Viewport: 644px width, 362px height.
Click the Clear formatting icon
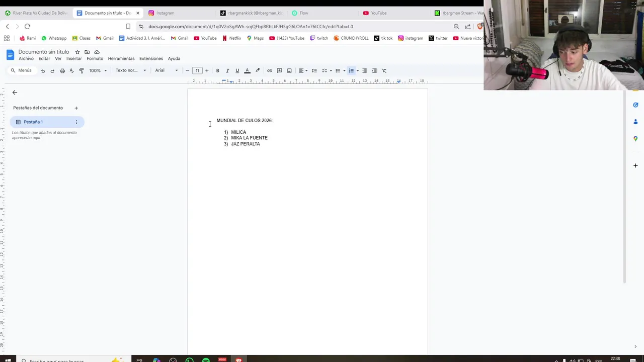click(384, 71)
